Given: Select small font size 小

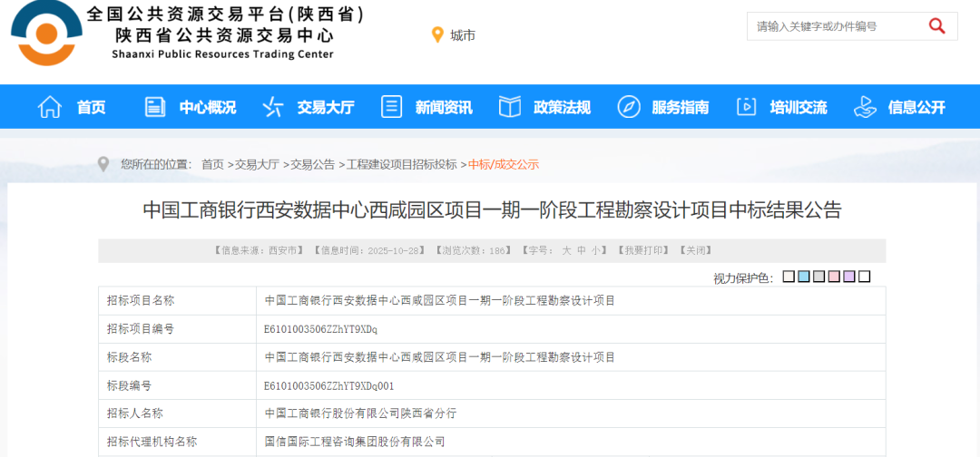Looking at the screenshot, I should tap(596, 250).
